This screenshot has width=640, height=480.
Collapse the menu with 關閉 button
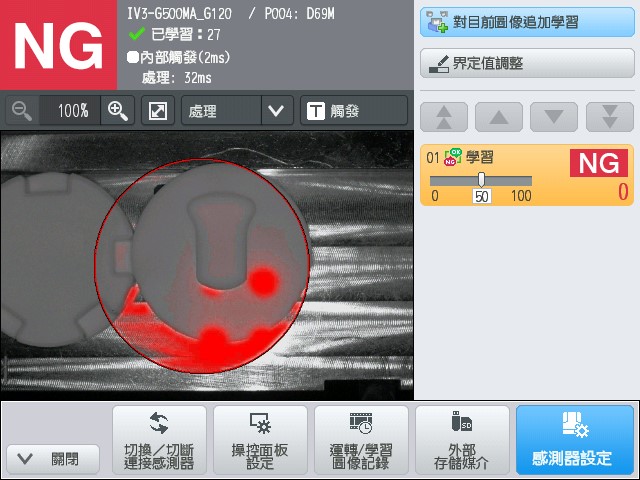coord(53,459)
